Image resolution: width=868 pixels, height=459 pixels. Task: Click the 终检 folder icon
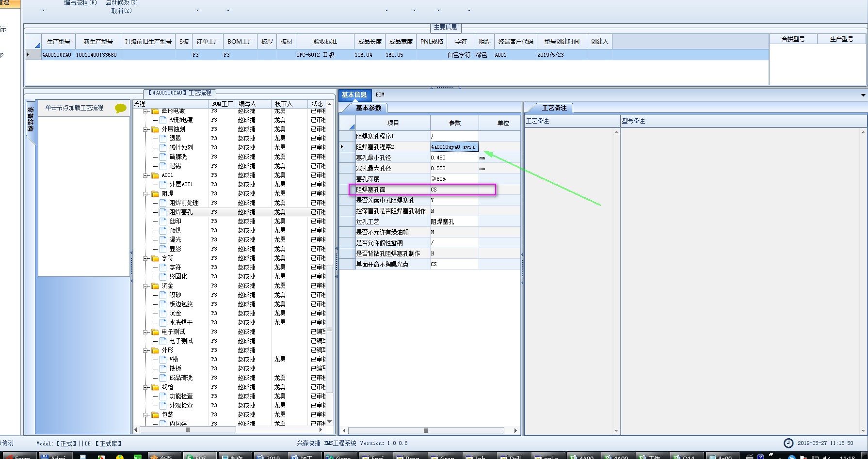tap(155, 387)
